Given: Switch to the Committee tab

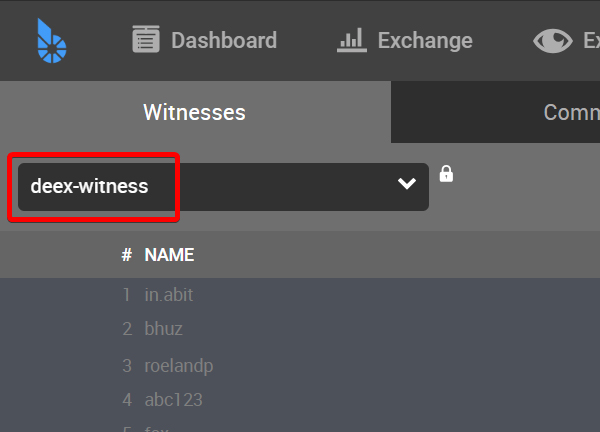Looking at the screenshot, I should pyautogui.click(x=570, y=112).
